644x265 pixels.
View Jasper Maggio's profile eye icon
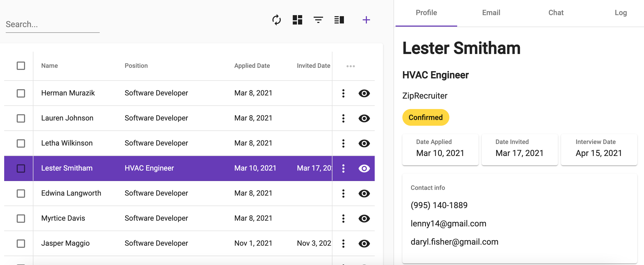pyautogui.click(x=364, y=244)
